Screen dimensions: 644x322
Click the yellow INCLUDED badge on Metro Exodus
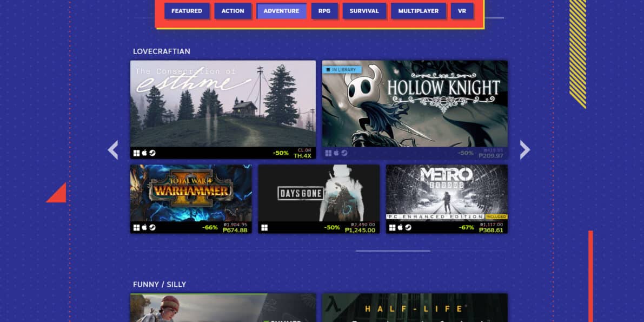tap(496, 216)
